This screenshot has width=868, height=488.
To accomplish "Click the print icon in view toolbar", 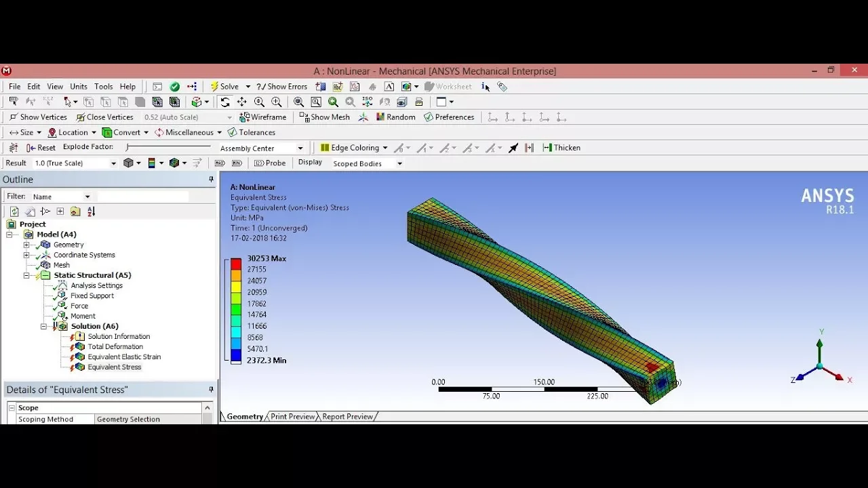I will 419,102.
